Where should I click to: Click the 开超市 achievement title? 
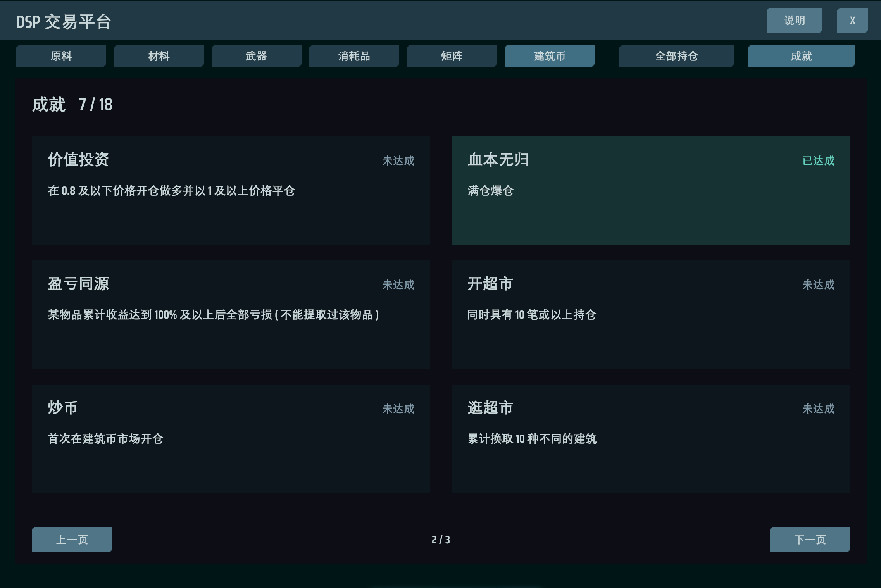(490, 283)
